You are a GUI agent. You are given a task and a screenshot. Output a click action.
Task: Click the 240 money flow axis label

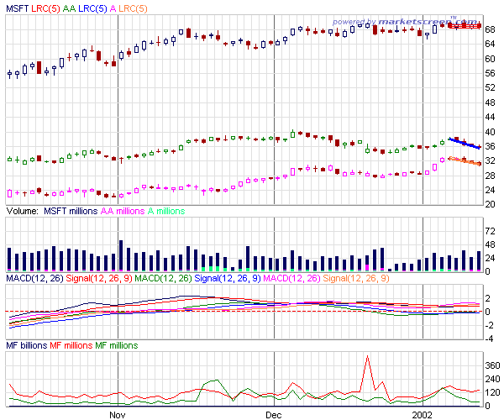coord(492,379)
